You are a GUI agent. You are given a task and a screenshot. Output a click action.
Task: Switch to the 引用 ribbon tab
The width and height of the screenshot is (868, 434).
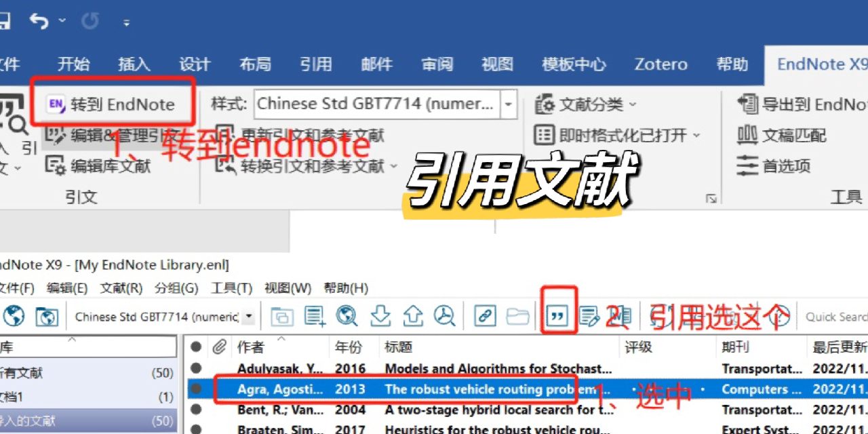(x=316, y=64)
